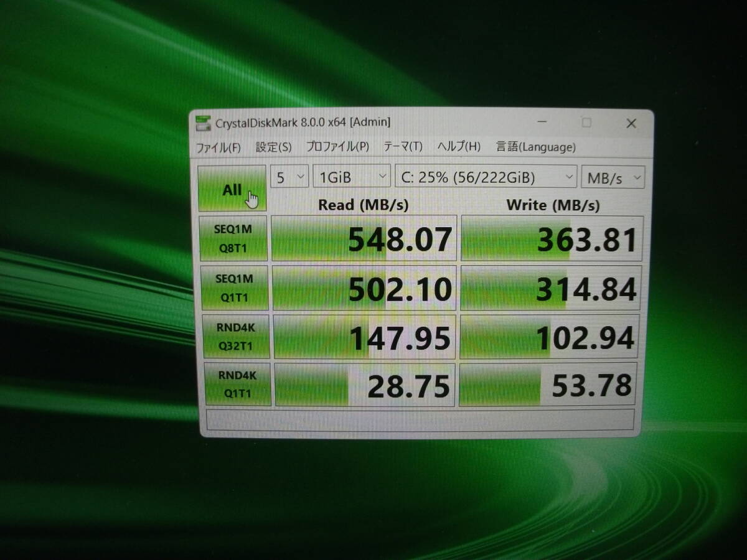Open the drive selector showing C: 25%

click(486, 177)
